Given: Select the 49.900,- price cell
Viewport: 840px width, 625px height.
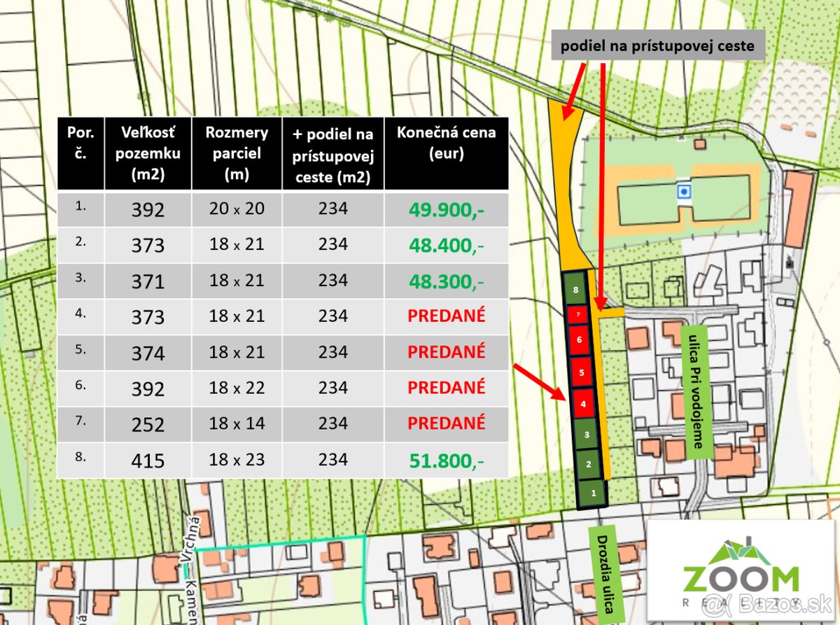Looking at the screenshot, I should [x=446, y=209].
